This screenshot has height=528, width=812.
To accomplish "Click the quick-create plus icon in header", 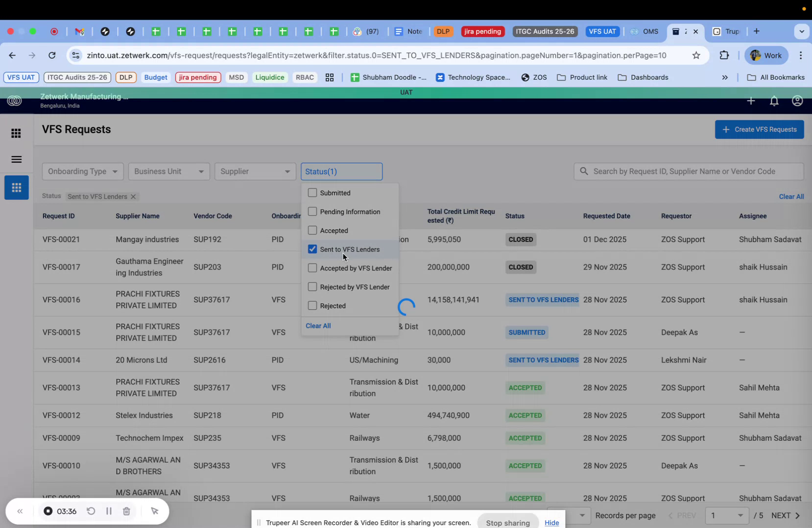I will pos(751,101).
